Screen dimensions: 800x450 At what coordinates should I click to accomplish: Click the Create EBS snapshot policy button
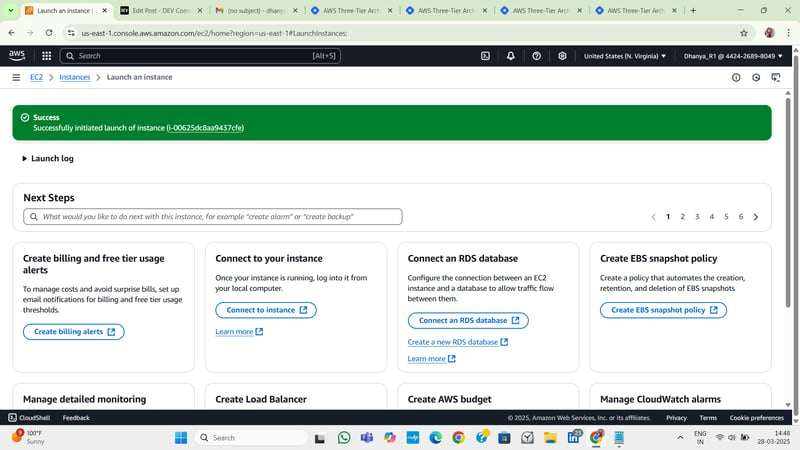[x=663, y=310]
